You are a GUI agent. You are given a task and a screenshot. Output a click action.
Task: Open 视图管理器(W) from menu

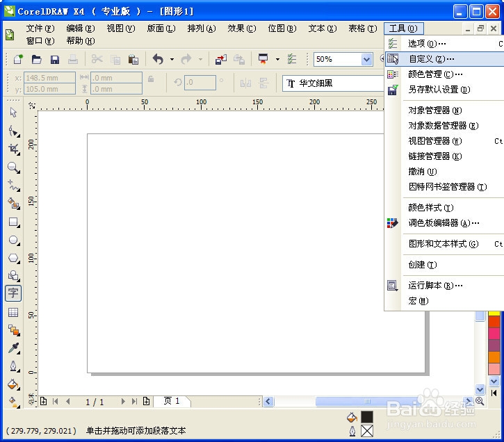click(x=444, y=141)
